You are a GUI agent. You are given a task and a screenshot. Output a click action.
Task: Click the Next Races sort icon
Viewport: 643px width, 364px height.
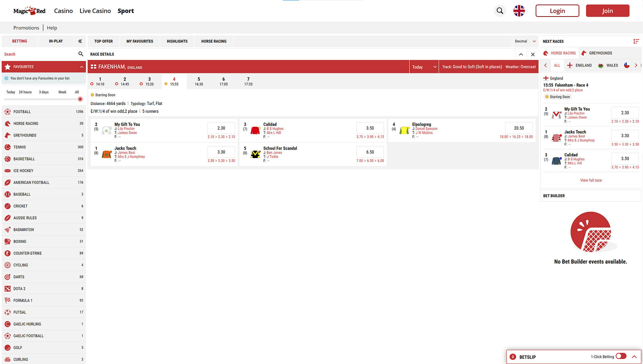coord(636,41)
